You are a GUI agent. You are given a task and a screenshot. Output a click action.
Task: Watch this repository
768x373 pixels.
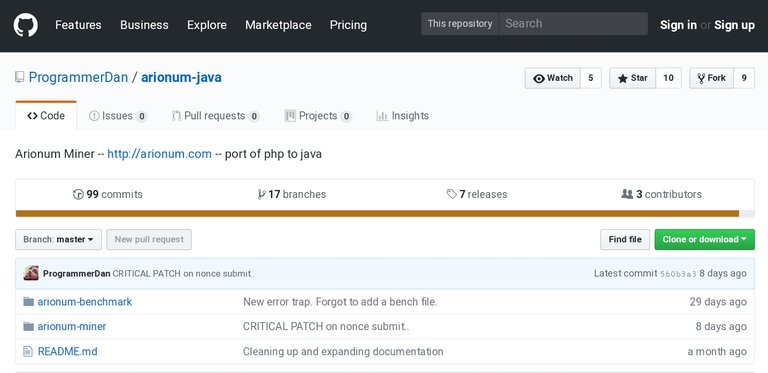tap(552, 78)
